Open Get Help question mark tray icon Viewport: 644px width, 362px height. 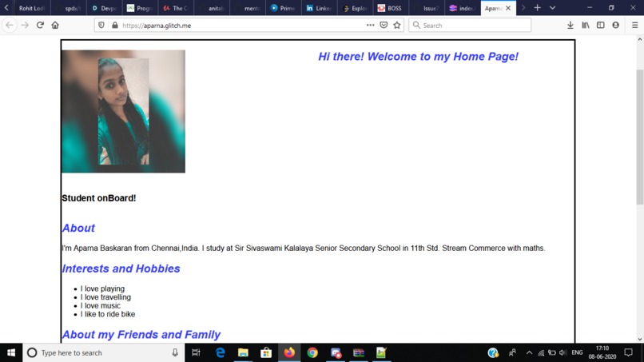point(493,352)
